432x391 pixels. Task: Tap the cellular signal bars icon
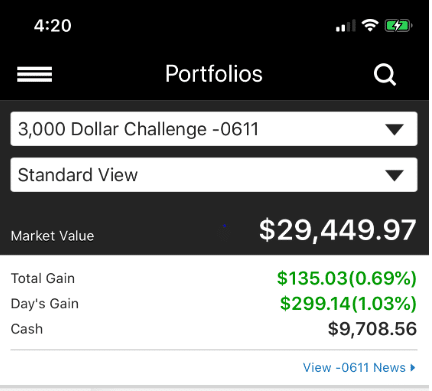pyautogui.click(x=345, y=26)
